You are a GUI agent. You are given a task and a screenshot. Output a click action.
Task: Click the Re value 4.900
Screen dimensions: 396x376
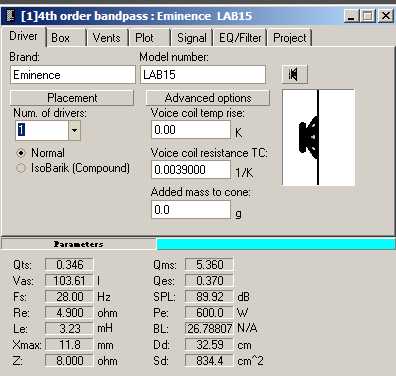pyautogui.click(x=69, y=313)
